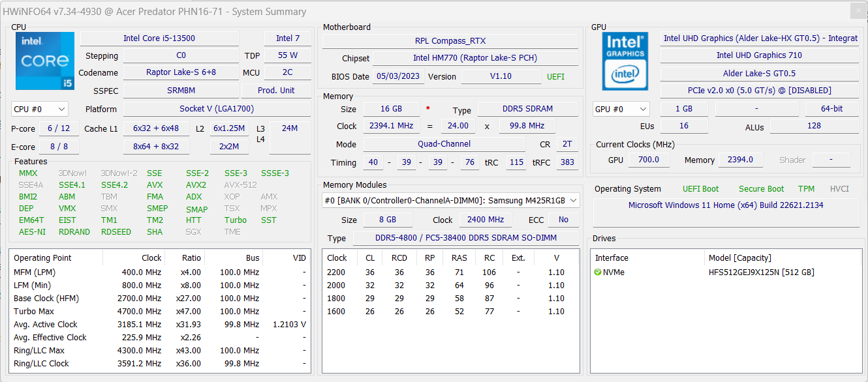Click the Intel HM770 chipset field
The image size is (868, 382).
(475, 58)
